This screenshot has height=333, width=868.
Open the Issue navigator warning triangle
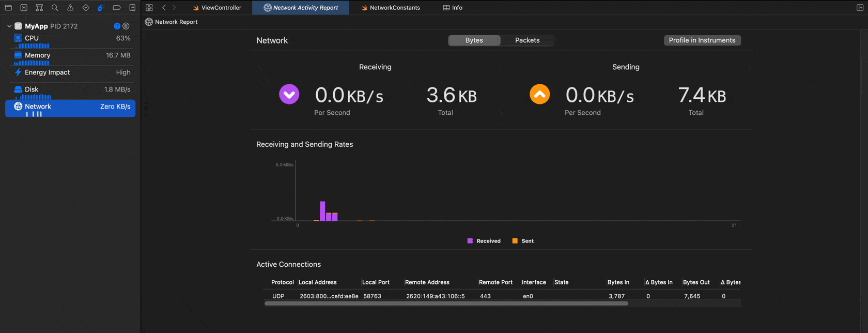pos(70,8)
